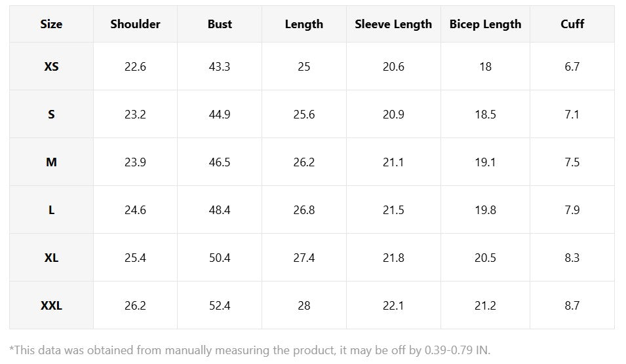Click the Size column header
Screen dimensions: 626x364
51,24
